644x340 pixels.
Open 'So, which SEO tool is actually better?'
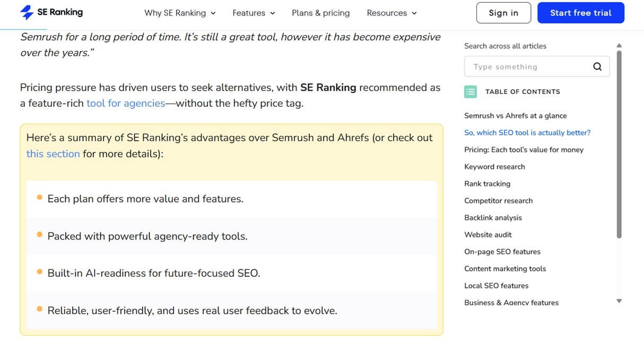(x=527, y=132)
